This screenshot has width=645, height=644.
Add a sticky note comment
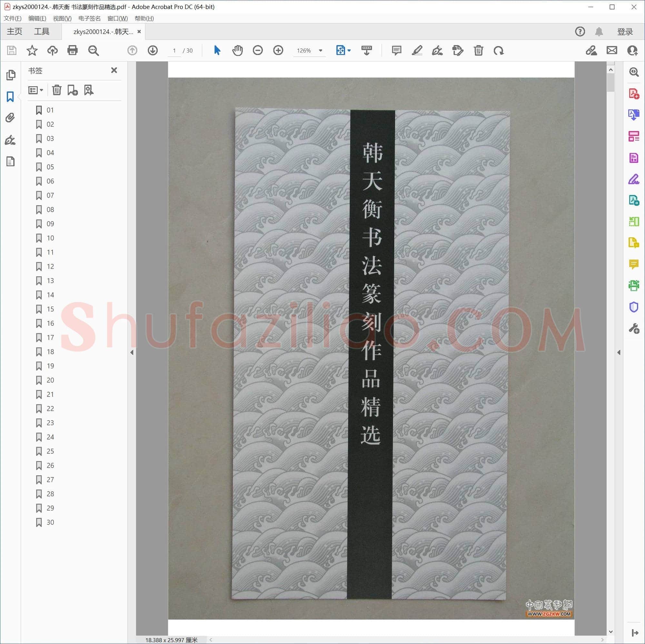tap(396, 51)
